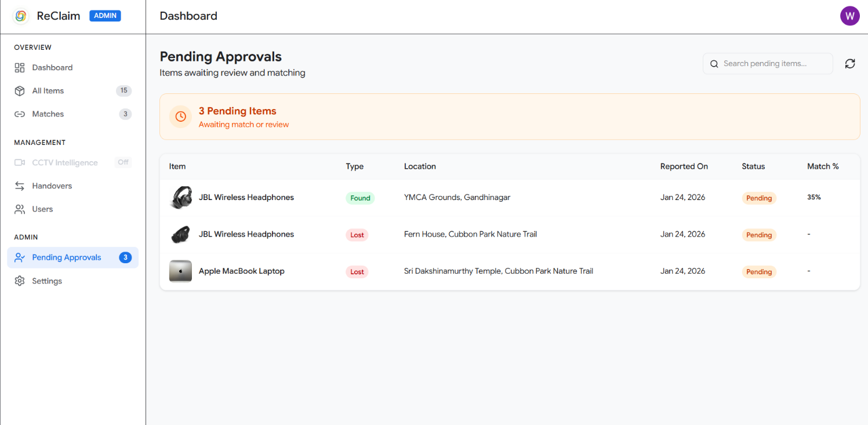
Task: Click the Dashboard grid icon in sidebar
Action: (20, 68)
